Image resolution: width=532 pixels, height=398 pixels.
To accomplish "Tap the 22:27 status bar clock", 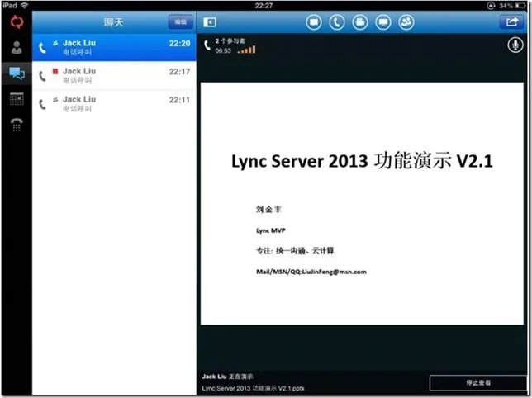I will [264, 6].
